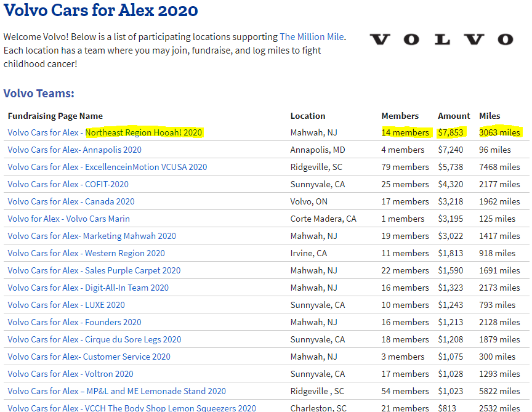Open Volvo Cars for Alex- Annapolis 2020
This screenshot has height=412, width=532.
[x=75, y=150]
